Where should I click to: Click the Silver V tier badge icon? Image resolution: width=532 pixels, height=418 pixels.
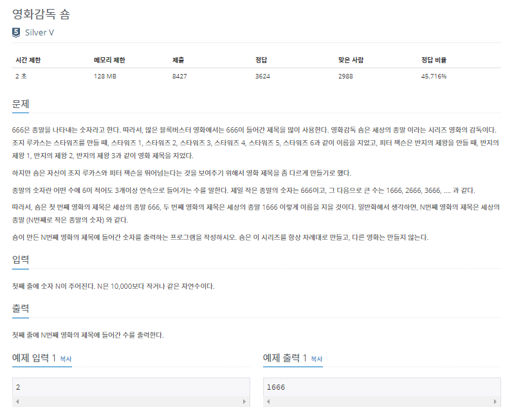16,33
